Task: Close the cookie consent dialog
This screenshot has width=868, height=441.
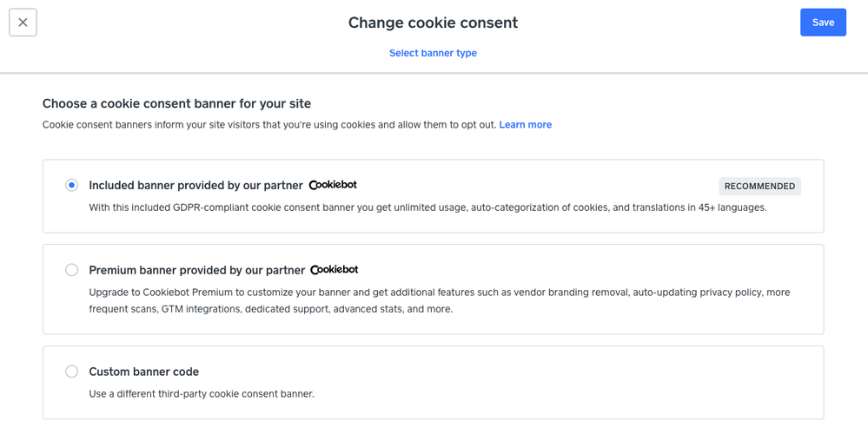Action: pyautogui.click(x=23, y=23)
